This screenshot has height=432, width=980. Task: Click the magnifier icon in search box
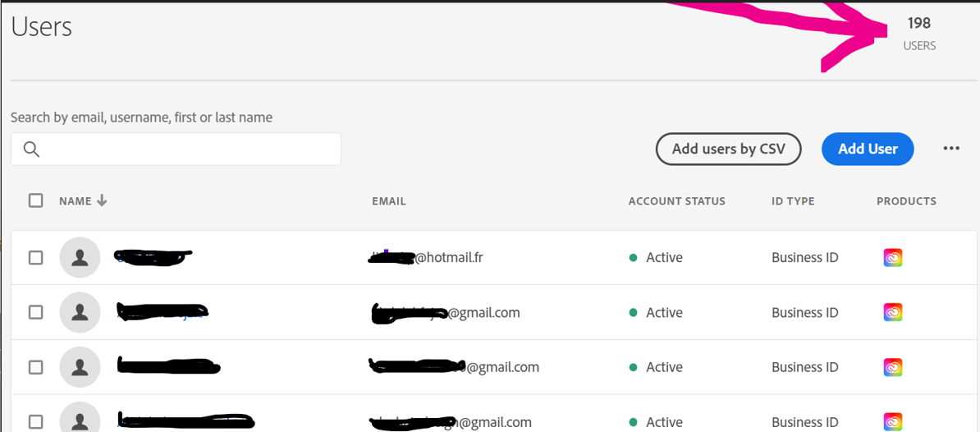point(31,149)
